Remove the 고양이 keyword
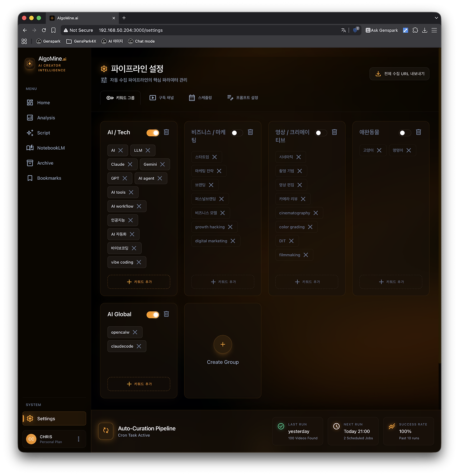 379,150
